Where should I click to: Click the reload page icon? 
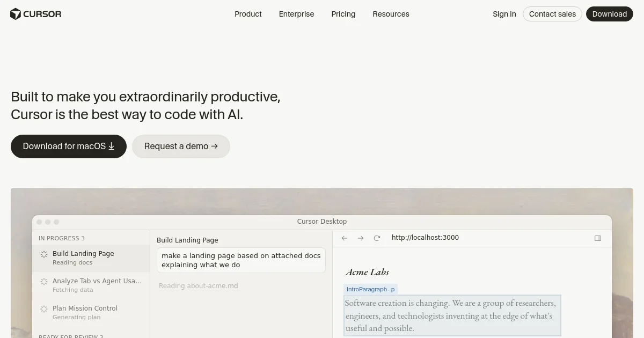point(377,238)
